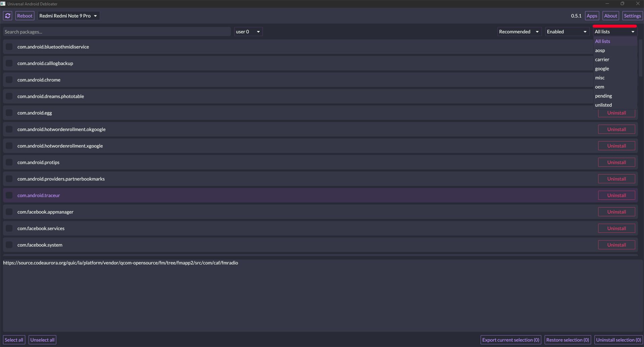Select the com.android.chrome package row text
The height and width of the screenshot is (347, 644).
tap(39, 80)
